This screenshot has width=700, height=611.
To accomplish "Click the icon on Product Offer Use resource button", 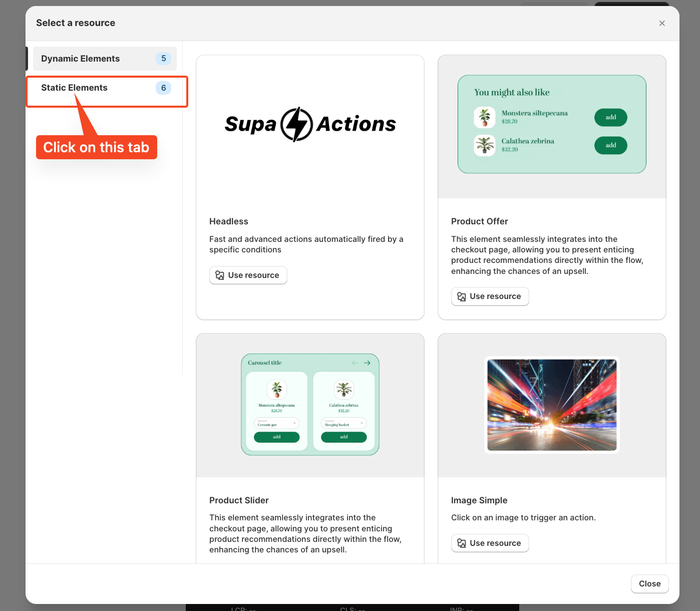I will 462,296.
